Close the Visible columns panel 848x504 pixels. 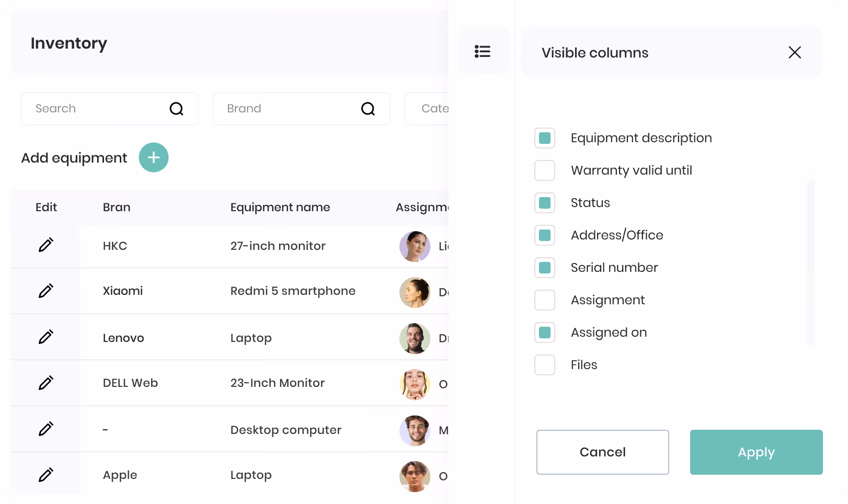click(x=795, y=52)
